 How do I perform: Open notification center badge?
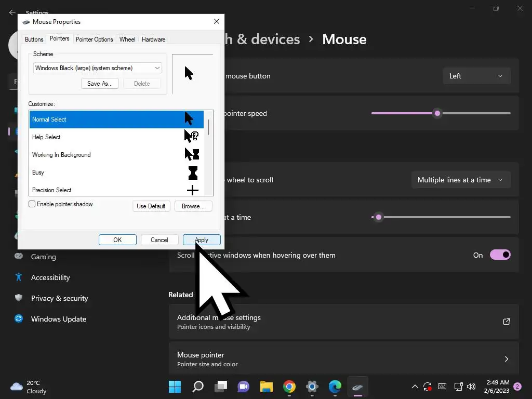click(x=518, y=387)
